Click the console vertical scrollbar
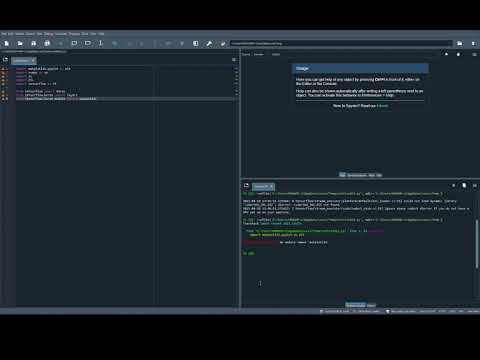The height and width of the screenshot is (360, 480). tap(477, 244)
